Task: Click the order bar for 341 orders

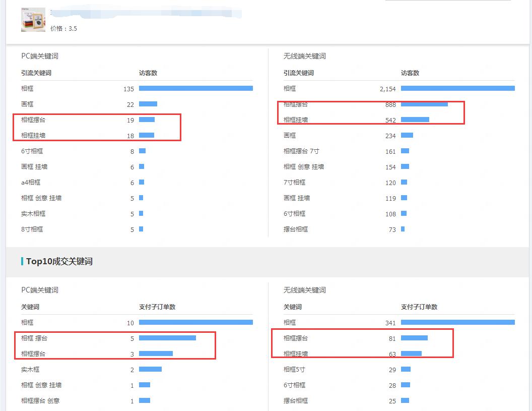Action: [457, 322]
